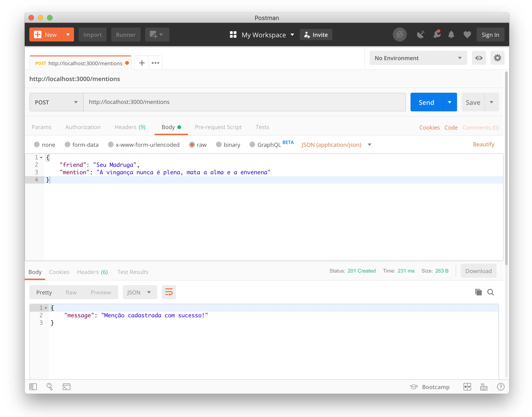Open the satellite capture requests icon
Viewport: 532px width, 417px height.
pos(420,35)
